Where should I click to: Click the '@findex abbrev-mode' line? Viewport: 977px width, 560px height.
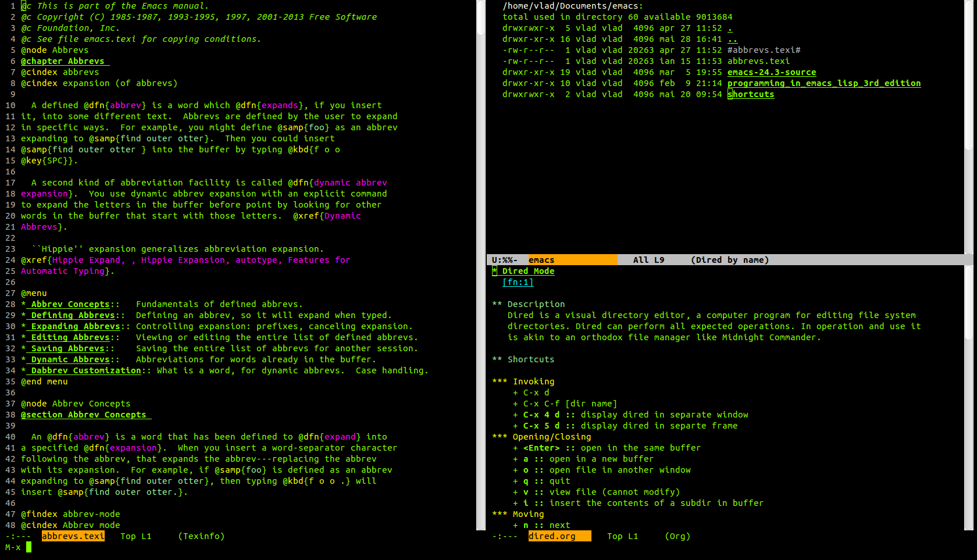pos(70,514)
